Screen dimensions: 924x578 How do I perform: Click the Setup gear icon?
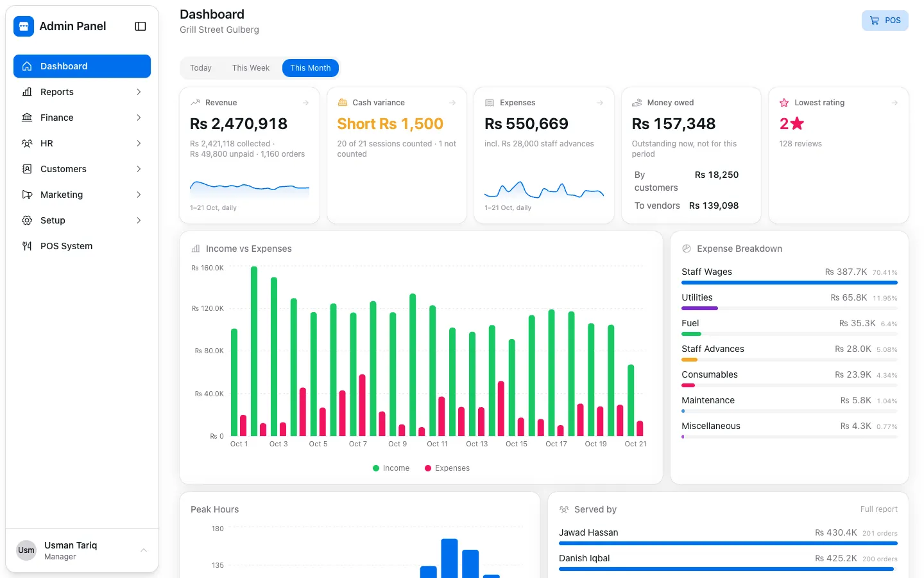[27, 220]
